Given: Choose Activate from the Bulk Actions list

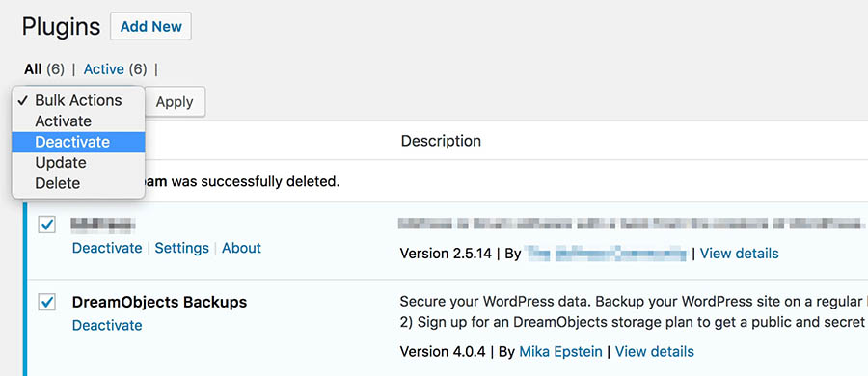Looking at the screenshot, I should (x=78, y=121).
